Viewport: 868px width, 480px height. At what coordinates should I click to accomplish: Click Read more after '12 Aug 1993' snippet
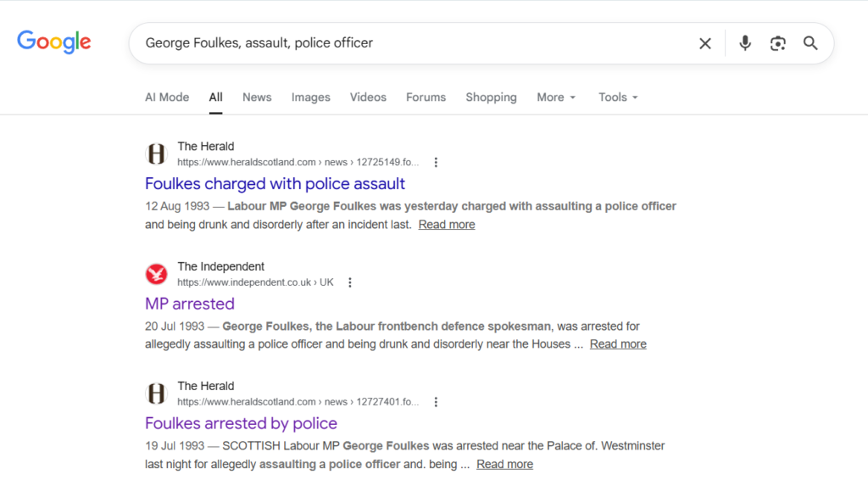pos(447,225)
